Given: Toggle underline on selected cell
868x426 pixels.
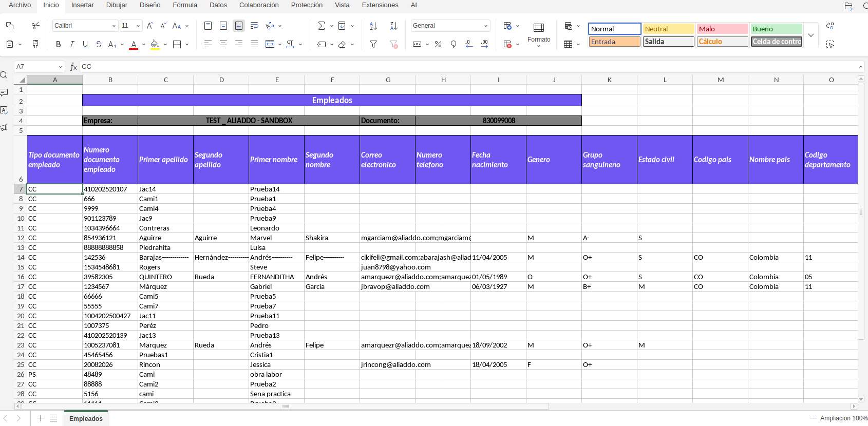Looking at the screenshot, I should coord(85,45).
